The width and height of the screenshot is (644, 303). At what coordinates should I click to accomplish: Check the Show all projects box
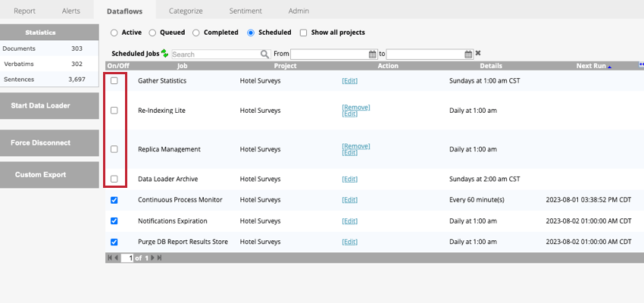pos(304,33)
